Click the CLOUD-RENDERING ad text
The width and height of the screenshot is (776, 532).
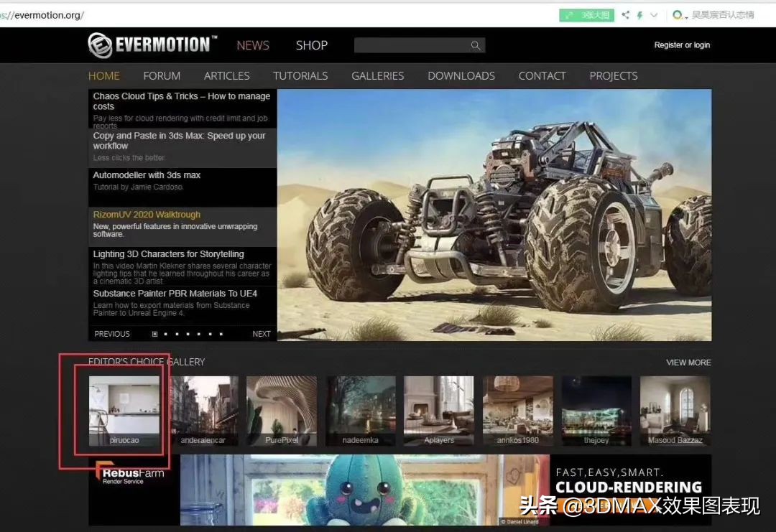pos(629,487)
